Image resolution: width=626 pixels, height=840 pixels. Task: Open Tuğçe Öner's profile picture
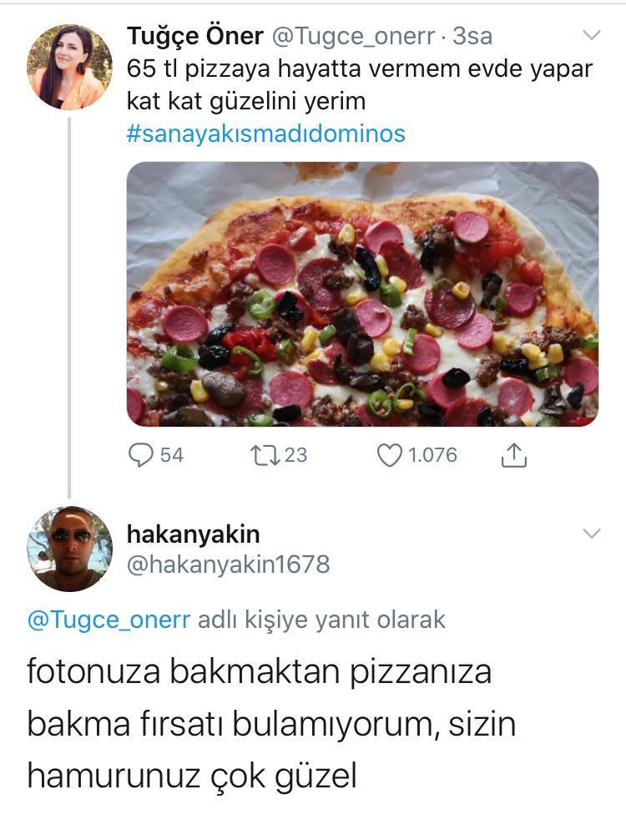click(69, 67)
